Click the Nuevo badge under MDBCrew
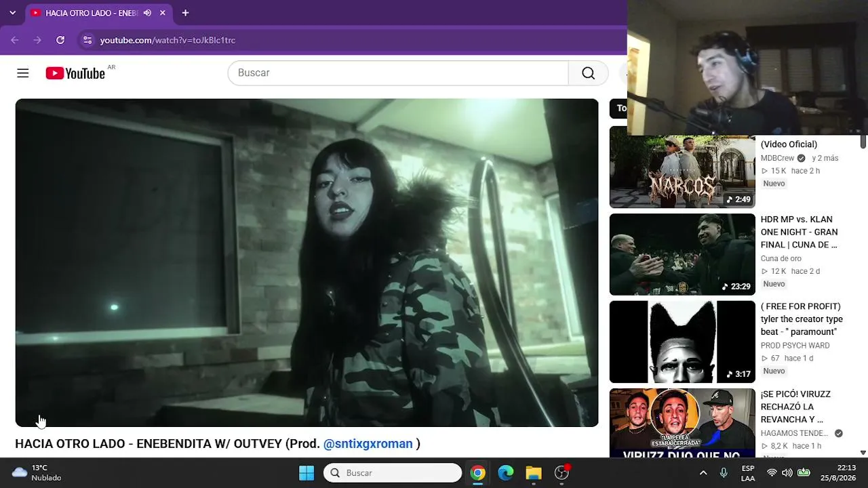Viewport: 868px width, 488px height. [774, 184]
